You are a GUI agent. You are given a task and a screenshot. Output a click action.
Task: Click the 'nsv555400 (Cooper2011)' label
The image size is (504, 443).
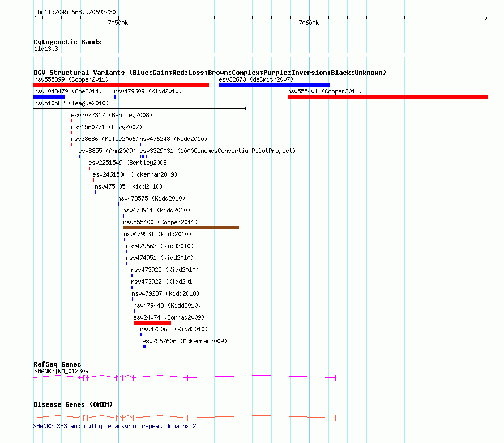coord(160,222)
